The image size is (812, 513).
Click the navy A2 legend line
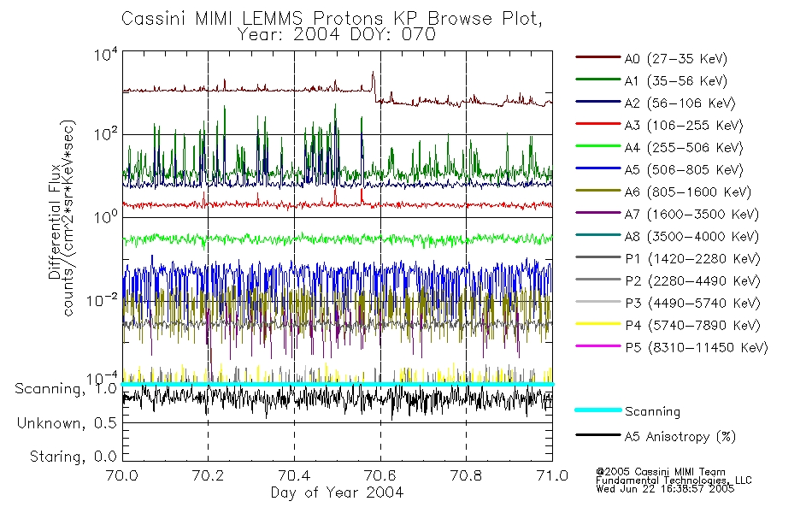tap(598, 102)
